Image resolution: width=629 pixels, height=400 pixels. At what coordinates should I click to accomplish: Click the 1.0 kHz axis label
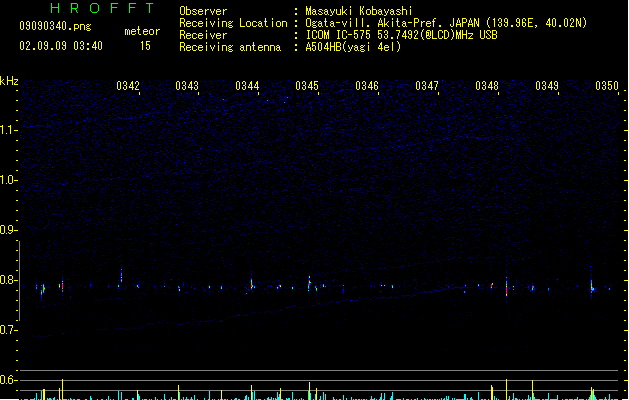tap(8, 180)
